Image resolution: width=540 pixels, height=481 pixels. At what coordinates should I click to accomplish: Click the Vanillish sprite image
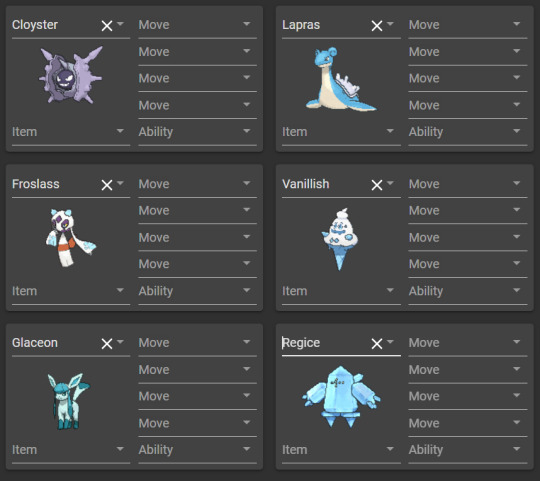(x=340, y=239)
